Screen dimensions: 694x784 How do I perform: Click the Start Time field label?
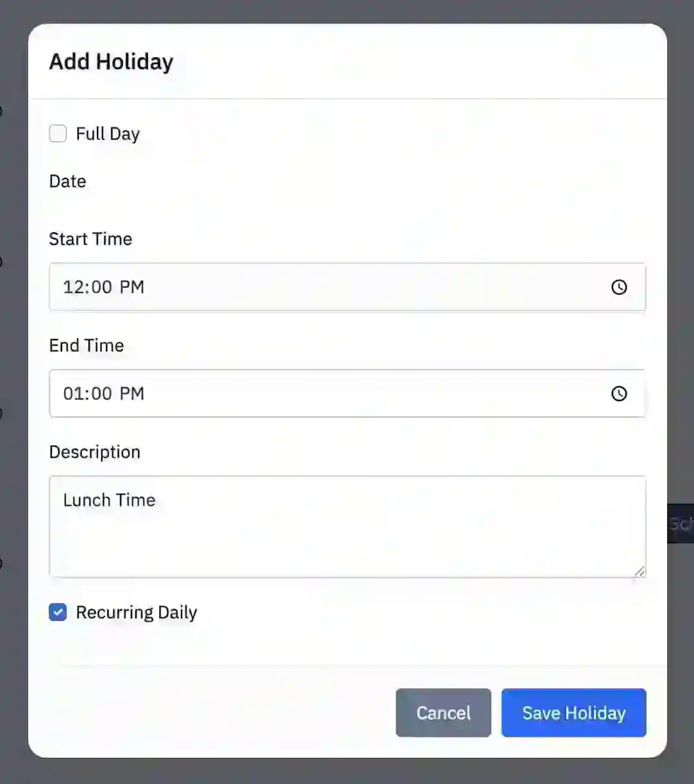click(90, 239)
